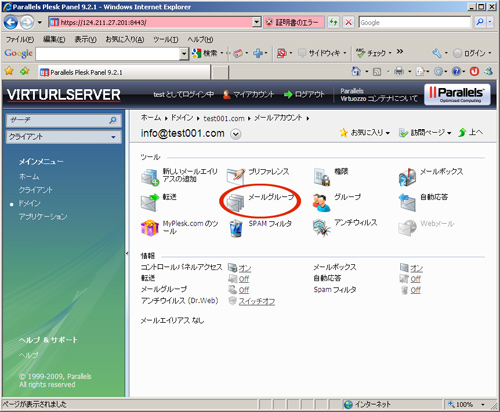Screen dimensions: 500x412
Task: Click test001.com breadcrumb link
Action: click(224, 118)
